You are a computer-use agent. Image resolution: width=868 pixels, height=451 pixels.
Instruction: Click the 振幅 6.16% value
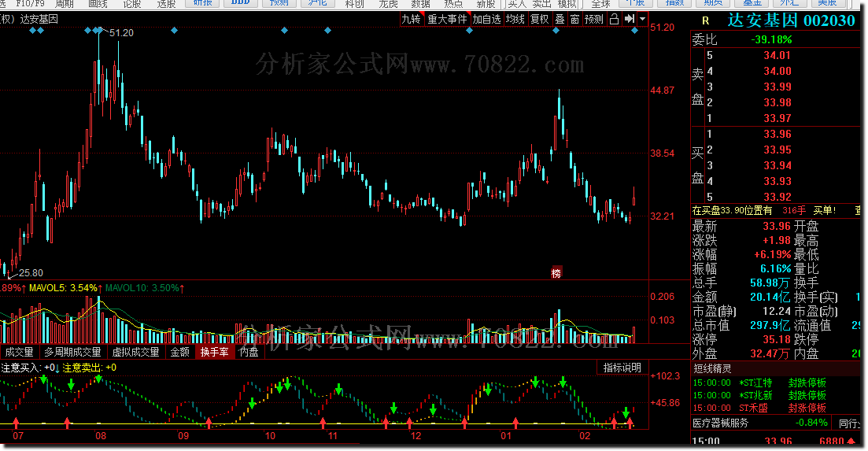coord(776,268)
